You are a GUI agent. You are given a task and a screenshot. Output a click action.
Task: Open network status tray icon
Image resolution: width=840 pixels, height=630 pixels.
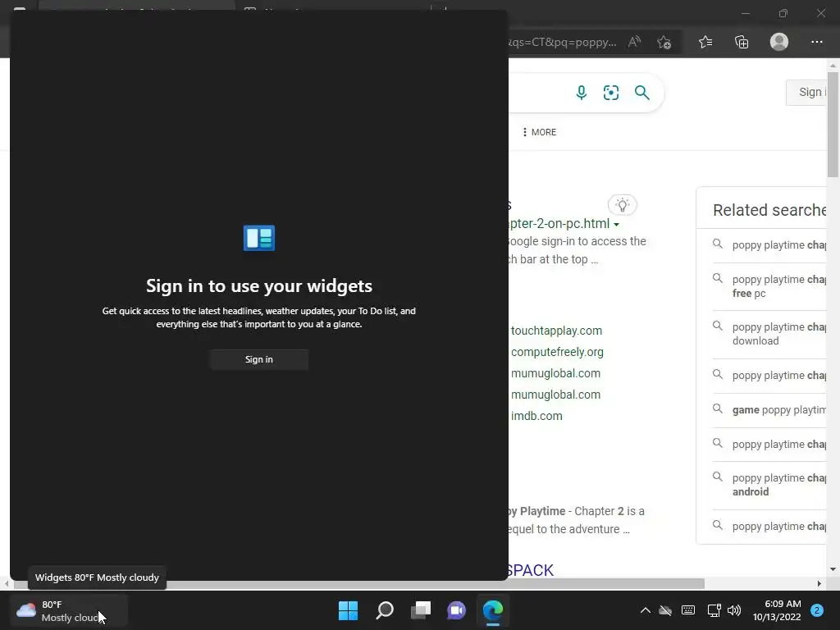point(714,610)
